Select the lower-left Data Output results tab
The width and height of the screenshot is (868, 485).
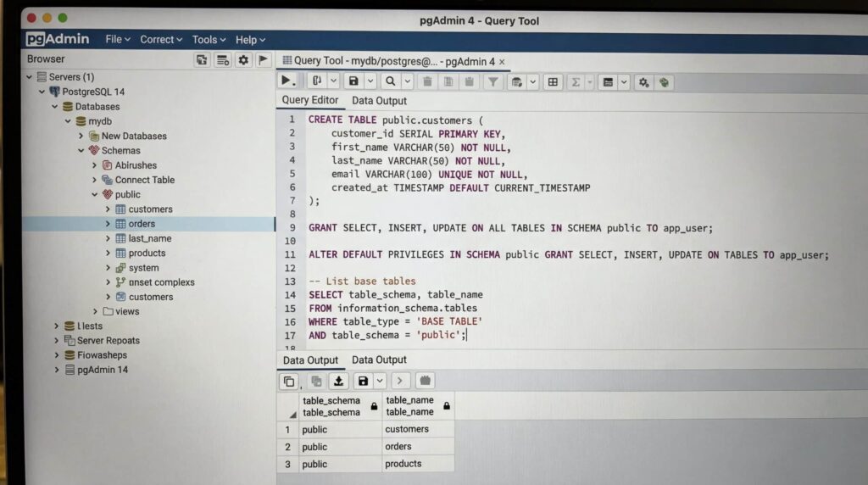click(310, 360)
